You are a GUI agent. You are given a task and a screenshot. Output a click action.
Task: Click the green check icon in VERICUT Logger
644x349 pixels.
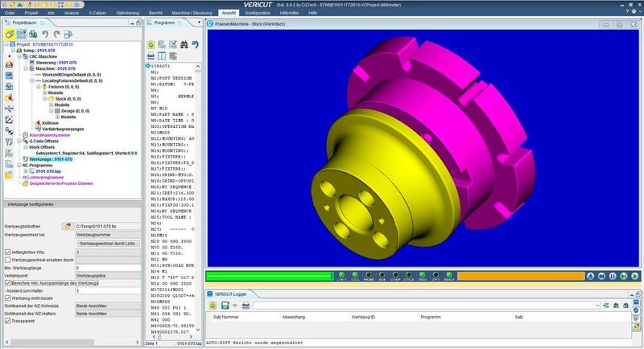tap(213, 306)
